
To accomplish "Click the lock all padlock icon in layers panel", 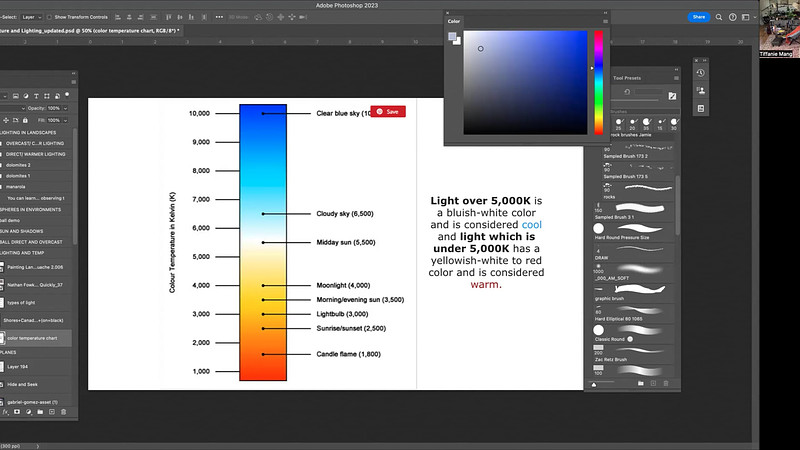I will click(25, 120).
